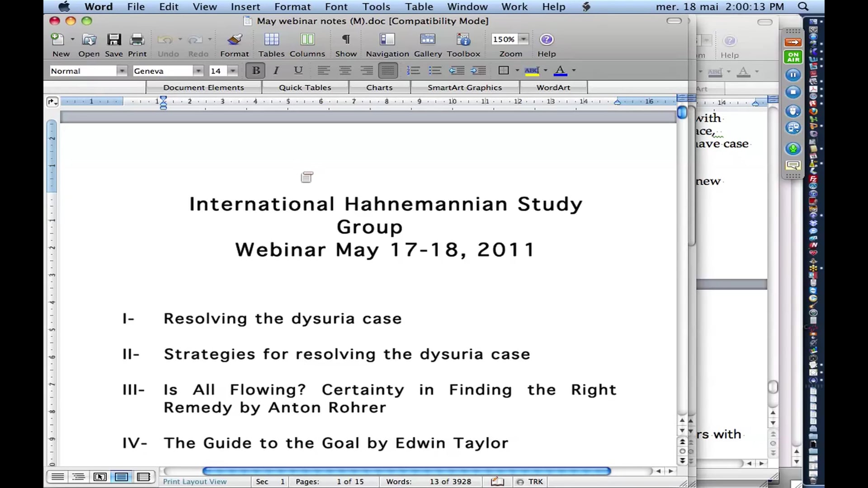The width and height of the screenshot is (868, 488).
Task: Expand the 150% zoom dropdown
Action: (x=524, y=39)
